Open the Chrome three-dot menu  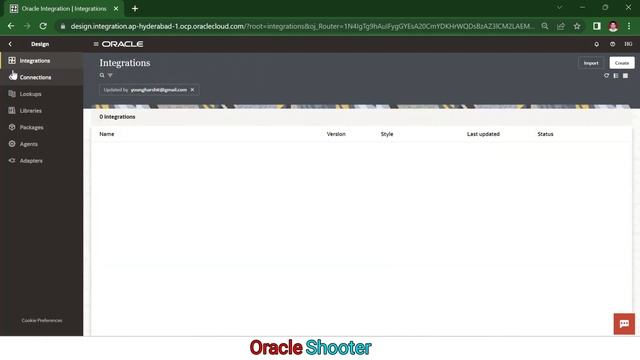(x=629, y=26)
